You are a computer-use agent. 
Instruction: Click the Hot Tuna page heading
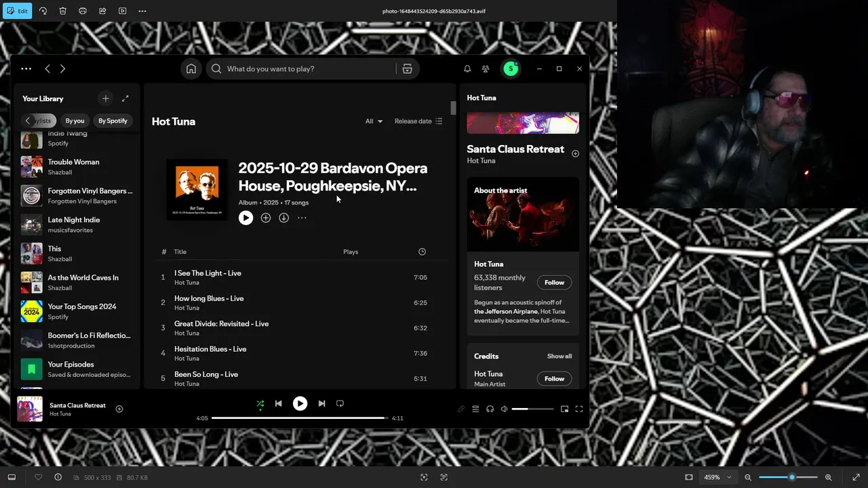(x=174, y=121)
